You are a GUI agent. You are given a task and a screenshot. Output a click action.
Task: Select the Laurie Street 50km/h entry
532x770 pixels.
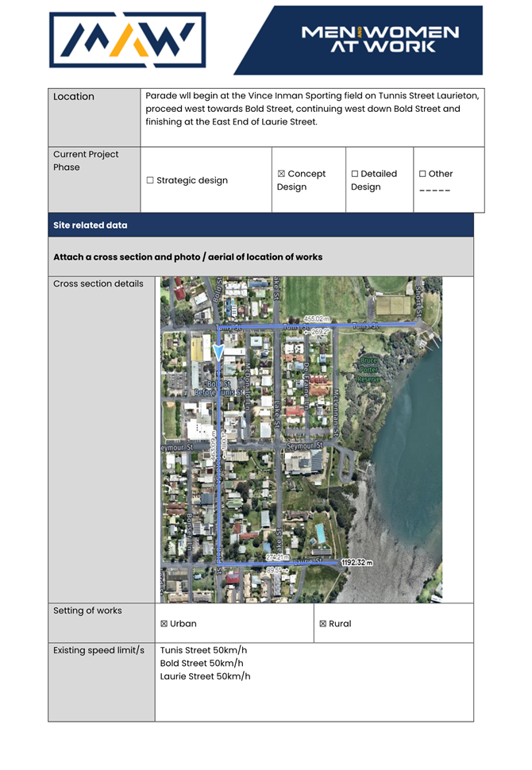(205, 676)
